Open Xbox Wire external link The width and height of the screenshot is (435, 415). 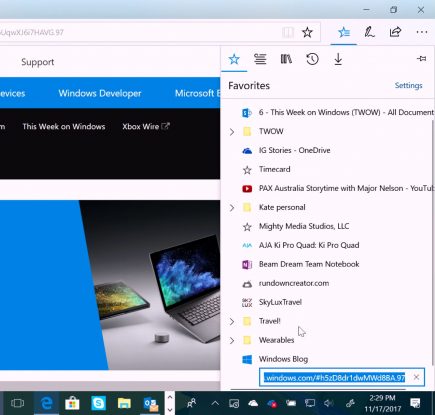coord(146,127)
